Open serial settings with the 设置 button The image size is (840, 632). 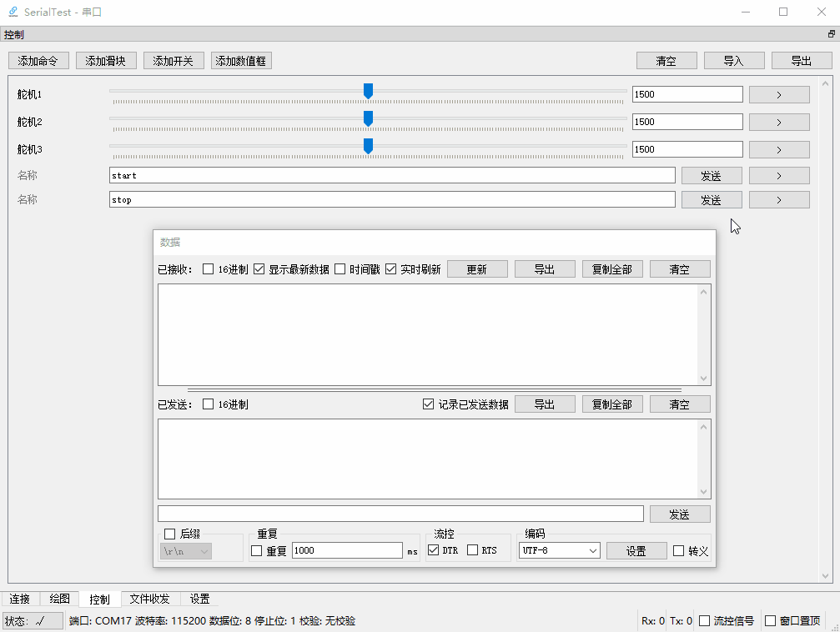tap(636, 550)
